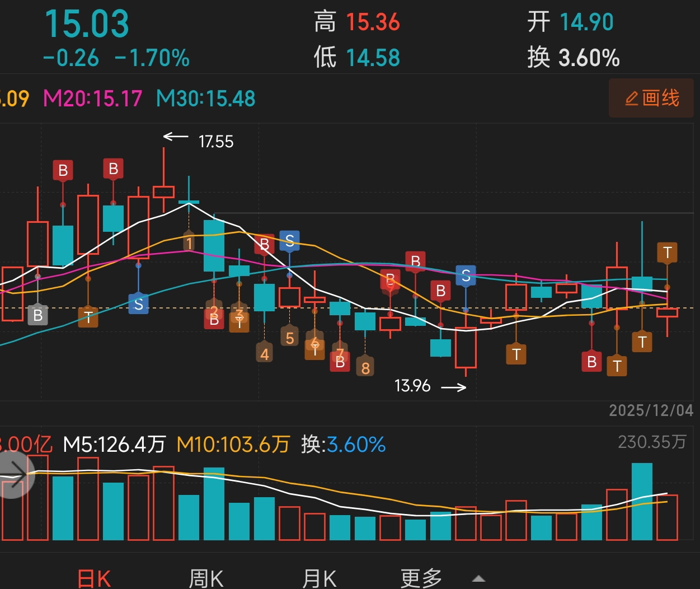
Task: Tap the numbered 8 sequence marker
Action: [x=365, y=367]
